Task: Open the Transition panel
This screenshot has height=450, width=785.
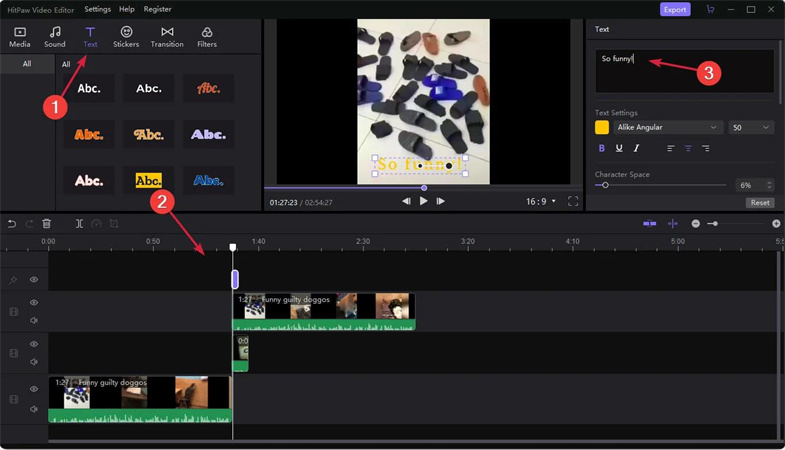Action: [x=167, y=37]
